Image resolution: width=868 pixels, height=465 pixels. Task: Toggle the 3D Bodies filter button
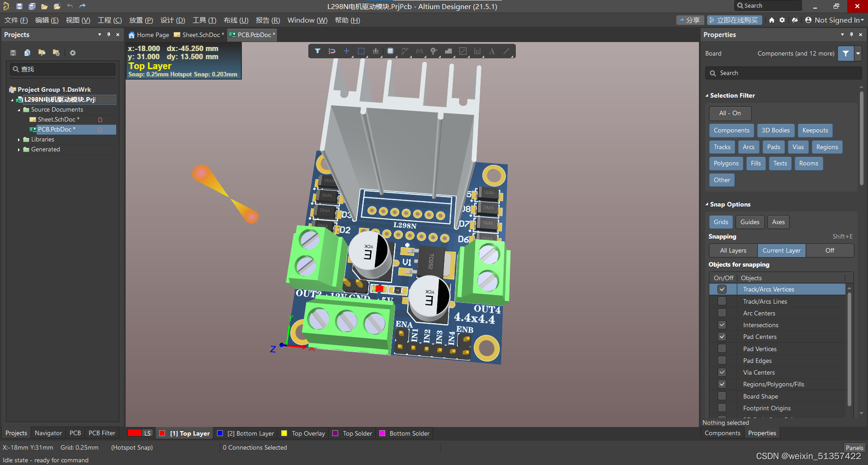(x=776, y=131)
